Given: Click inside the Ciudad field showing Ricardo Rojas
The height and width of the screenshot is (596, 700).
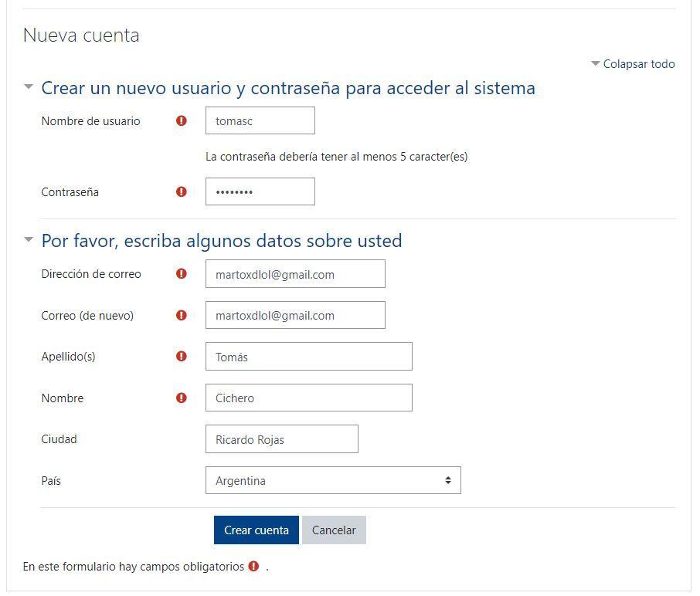Looking at the screenshot, I should click(281, 439).
